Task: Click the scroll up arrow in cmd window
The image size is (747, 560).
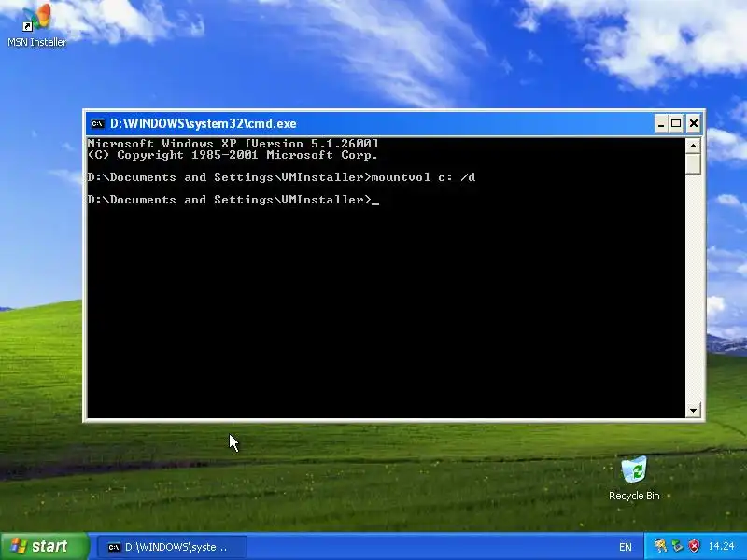Action: pos(693,146)
